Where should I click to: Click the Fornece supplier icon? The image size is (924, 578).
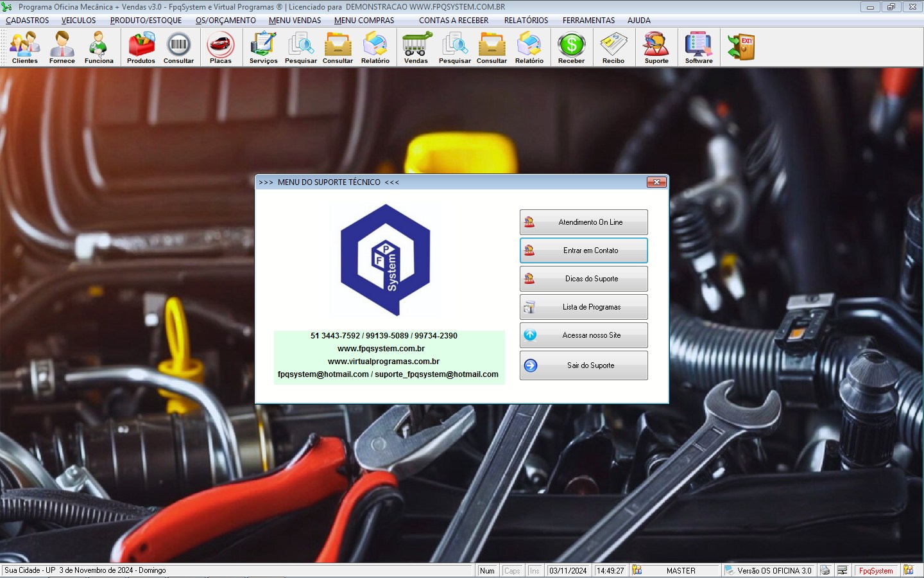(62, 48)
